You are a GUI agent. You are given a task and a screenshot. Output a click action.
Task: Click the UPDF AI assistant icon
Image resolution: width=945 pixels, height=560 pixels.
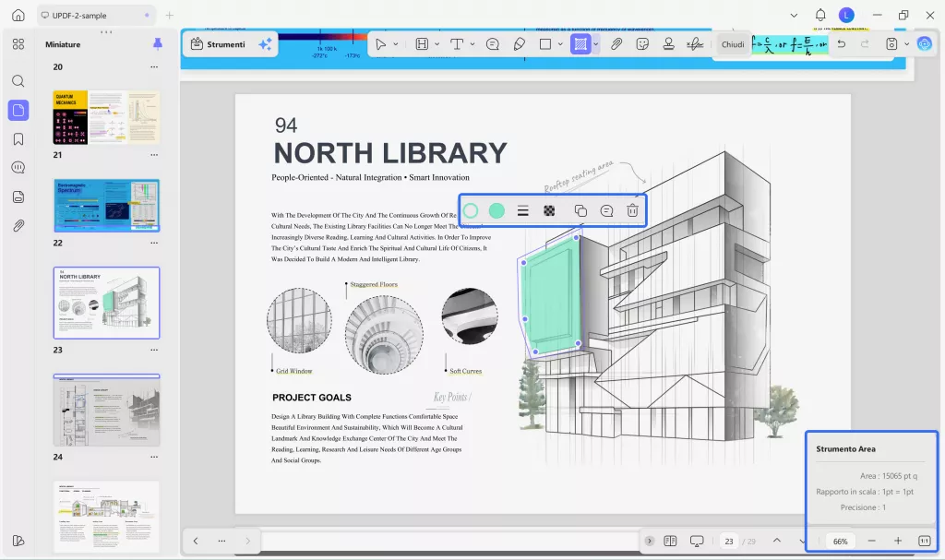pos(924,43)
